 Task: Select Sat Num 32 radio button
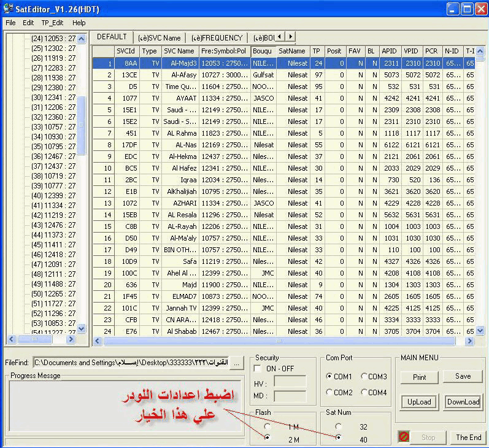click(338, 426)
